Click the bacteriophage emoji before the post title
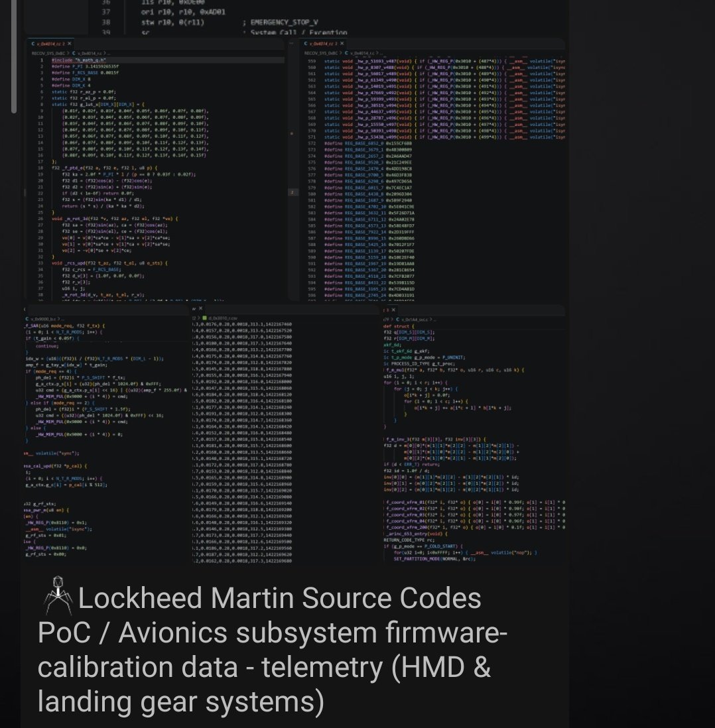Viewport: 715px width, 728px height. coord(58,595)
